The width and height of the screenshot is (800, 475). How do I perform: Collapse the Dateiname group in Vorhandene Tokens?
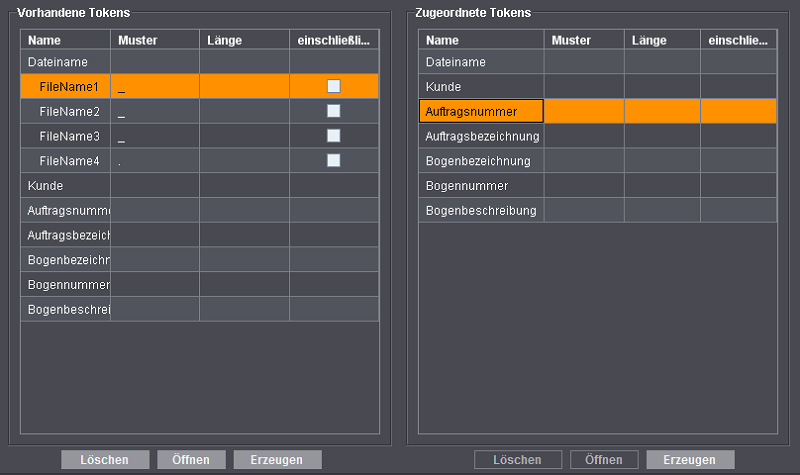57,62
